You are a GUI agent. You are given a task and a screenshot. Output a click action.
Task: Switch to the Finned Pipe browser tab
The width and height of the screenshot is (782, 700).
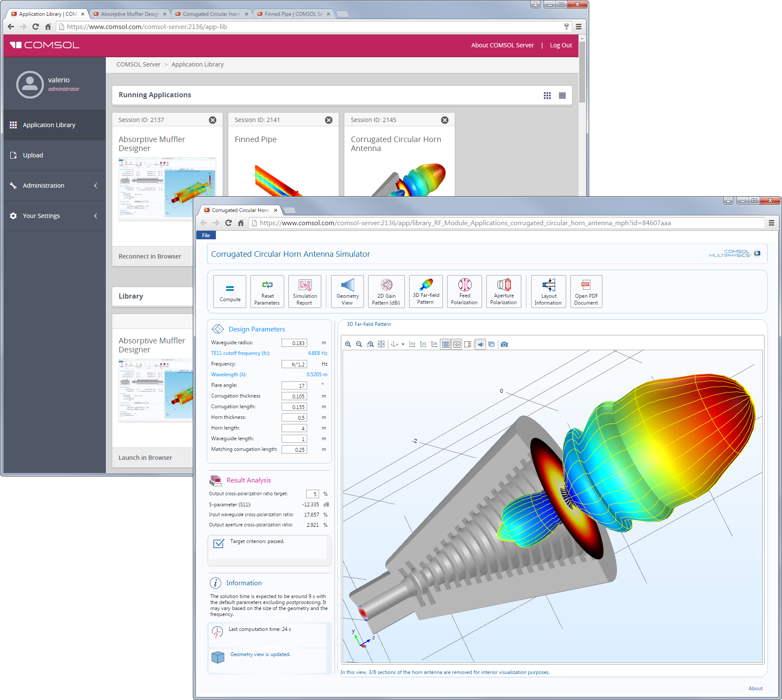293,14
